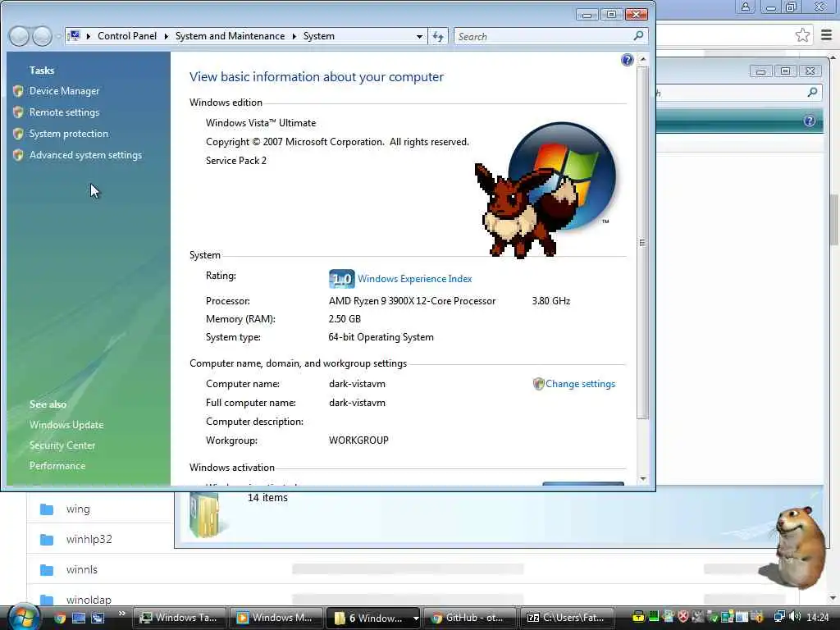Image resolution: width=840 pixels, height=630 pixels.
Task: Open Advanced system settings
Action: pos(85,155)
